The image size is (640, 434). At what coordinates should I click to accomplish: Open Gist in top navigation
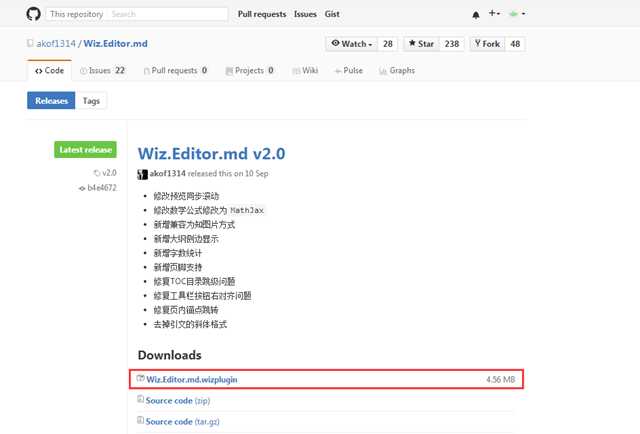332,14
